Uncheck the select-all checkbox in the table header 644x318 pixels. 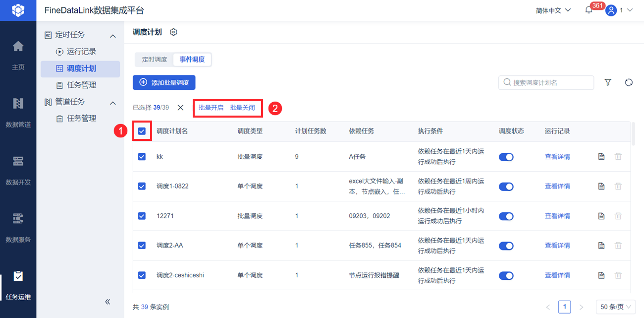pyautogui.click(x=142, y=131)
